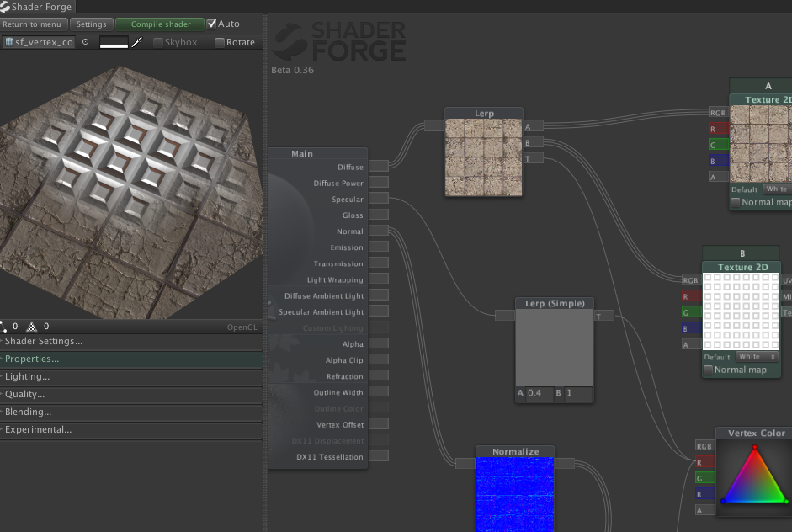The height and width of the screenshot is (532, 792).
Task: Enable the Skybox checkbox
Action: coord(158,43)
